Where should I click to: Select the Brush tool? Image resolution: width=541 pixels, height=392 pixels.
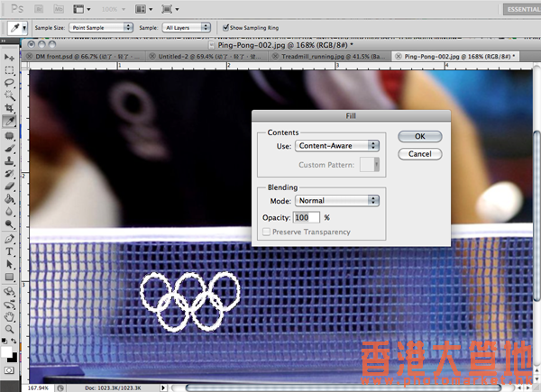click(x=9, y=149)
